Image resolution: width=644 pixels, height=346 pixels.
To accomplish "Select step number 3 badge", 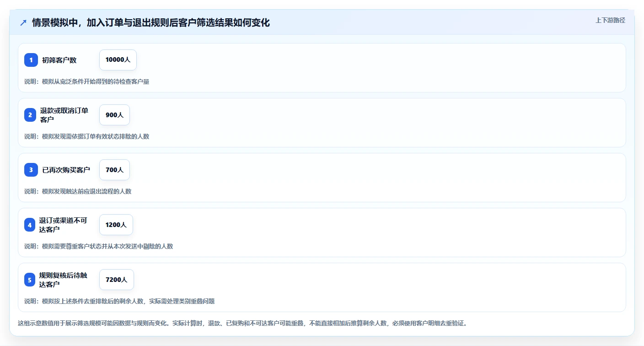I will (31, 170).
